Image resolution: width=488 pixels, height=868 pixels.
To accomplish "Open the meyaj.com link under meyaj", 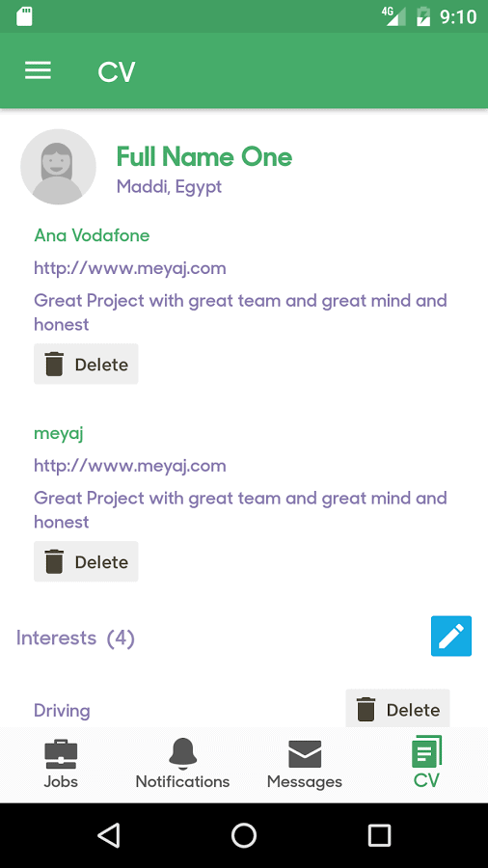I will pos(130,466).
